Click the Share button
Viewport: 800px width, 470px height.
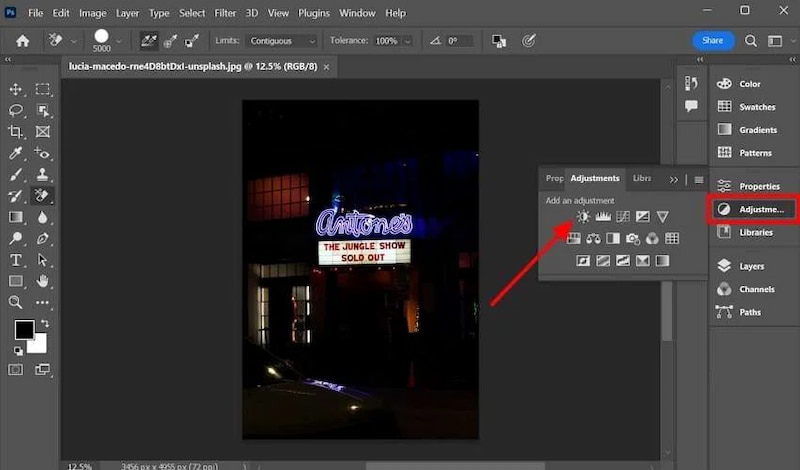pos(713,41)
